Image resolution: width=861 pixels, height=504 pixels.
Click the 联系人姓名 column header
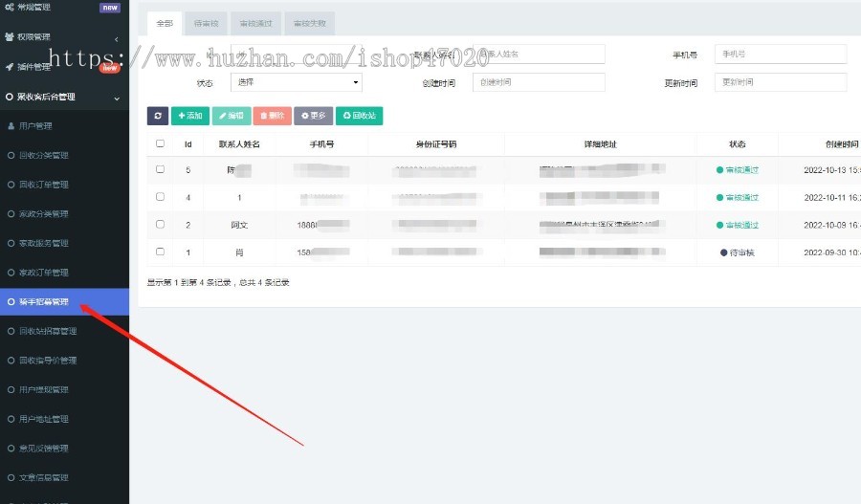point(239,144)
